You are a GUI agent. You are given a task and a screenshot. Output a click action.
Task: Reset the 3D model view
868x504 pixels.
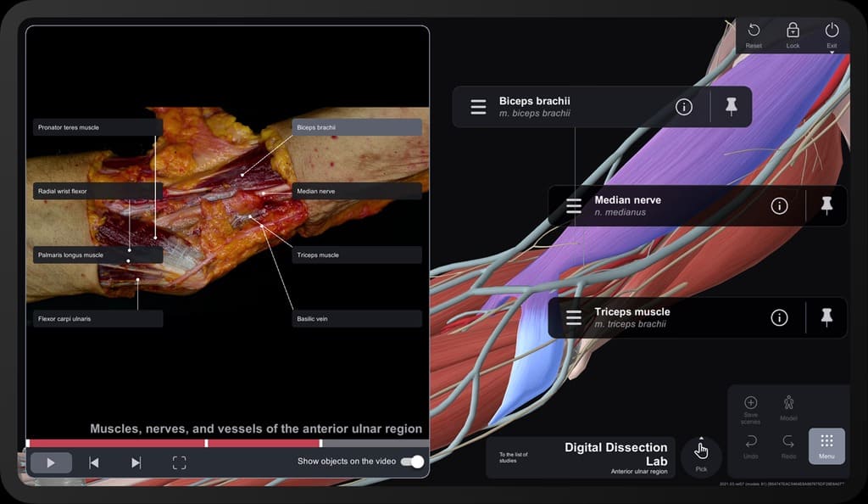tap(753, 32)
